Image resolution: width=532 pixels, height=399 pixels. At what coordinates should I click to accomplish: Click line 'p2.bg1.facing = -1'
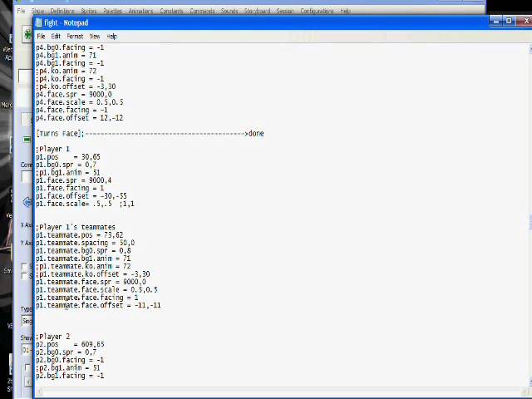70,376
